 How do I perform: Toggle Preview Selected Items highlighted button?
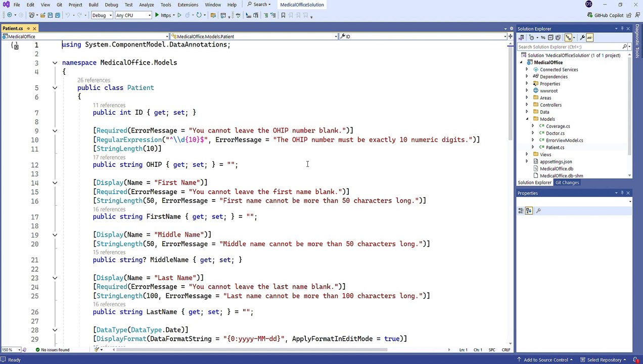click(x=589, y=37)
